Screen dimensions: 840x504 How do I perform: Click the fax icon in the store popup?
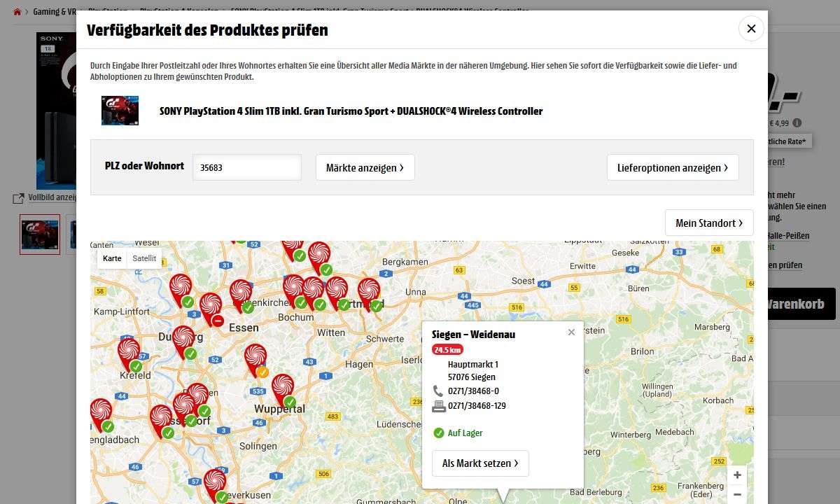coord(438,406)
